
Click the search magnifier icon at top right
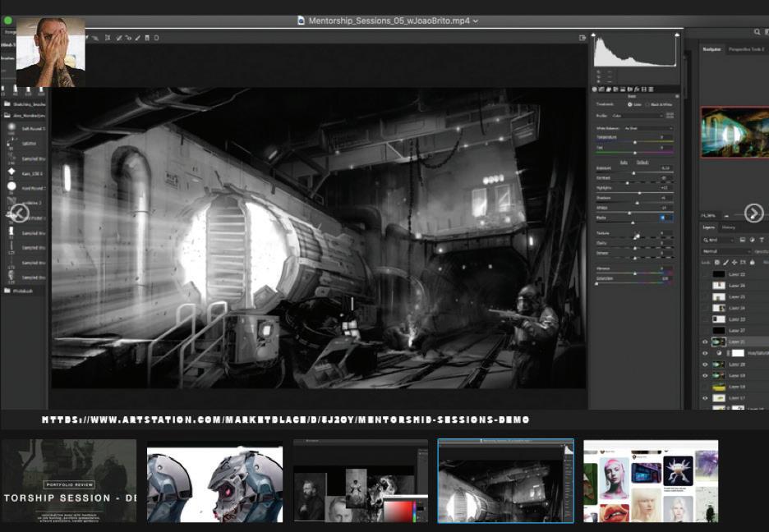pos(757,32)
